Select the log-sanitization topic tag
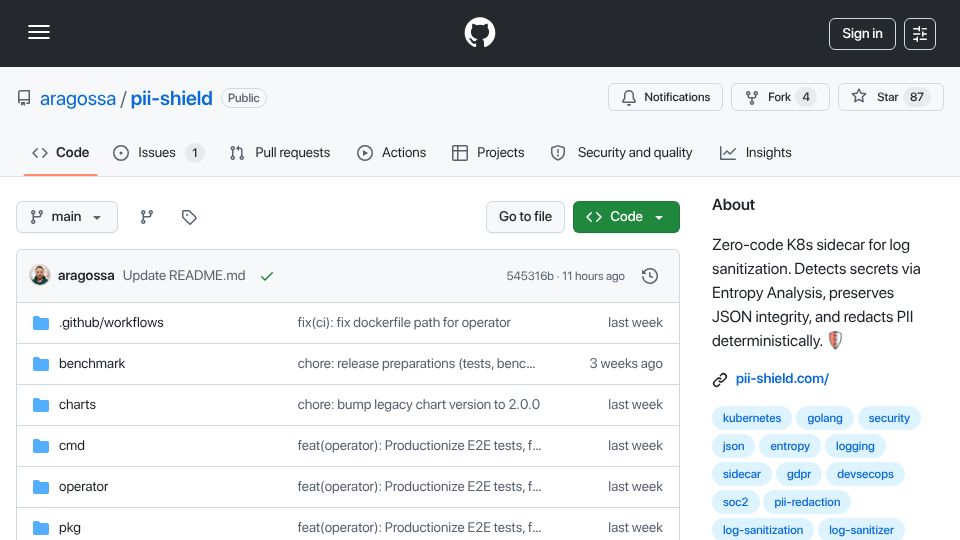This screenshot has width=960, height=540. 763,530
